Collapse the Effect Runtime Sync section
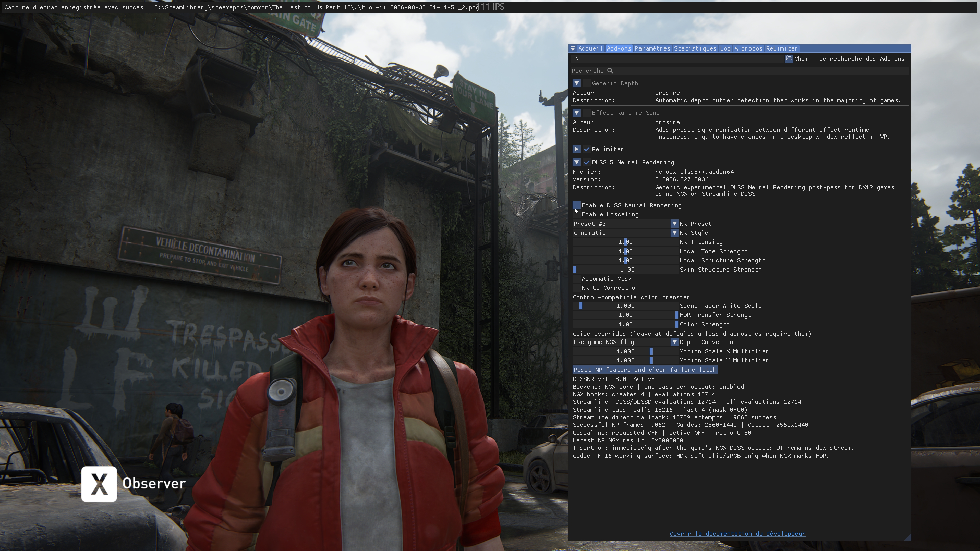The image size is (980, 551). tap(577, 113)
